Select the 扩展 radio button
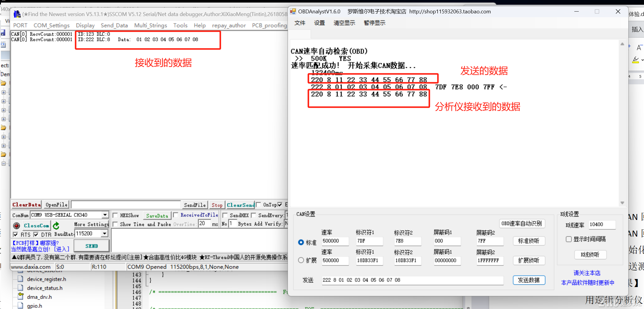This screenshot has width=644, height=309. (301, 260)
